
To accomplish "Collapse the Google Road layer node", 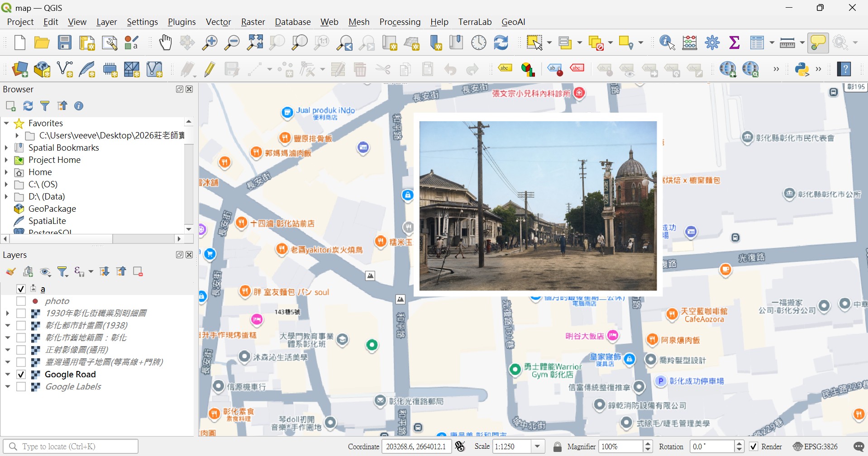I will tap(7, 374).
